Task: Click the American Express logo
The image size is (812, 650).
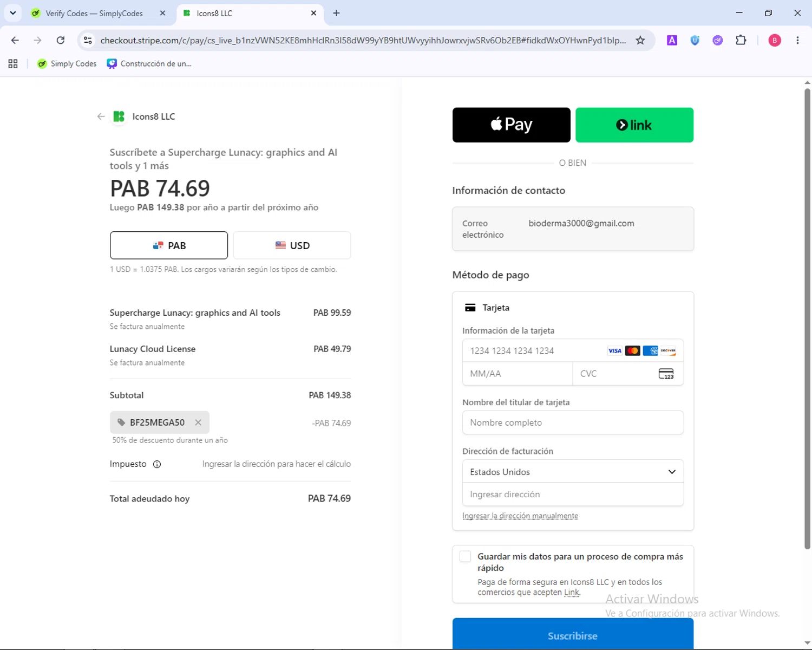Action: coord(651,350)
